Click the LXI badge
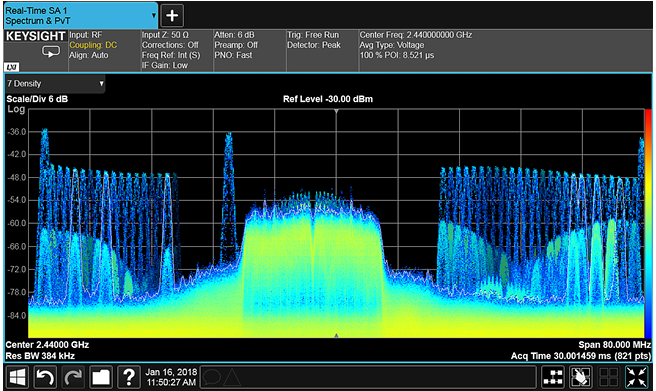This screenshot has height=391, width=656. (x=12, y=67)
